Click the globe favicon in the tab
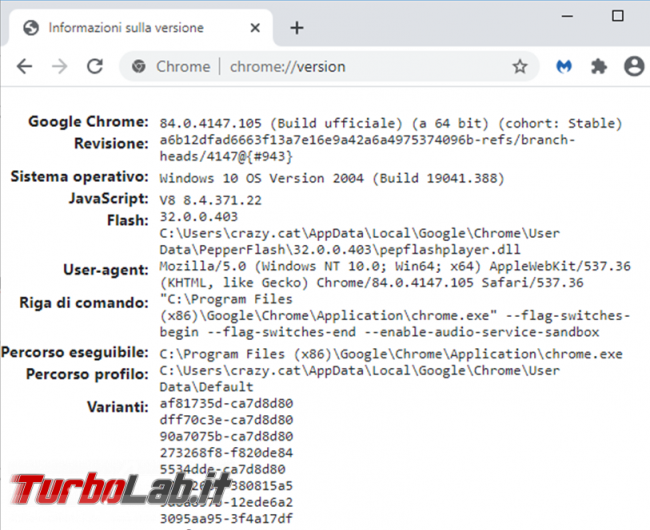Viewport: 650px width, 530px height. click(31, 28)
